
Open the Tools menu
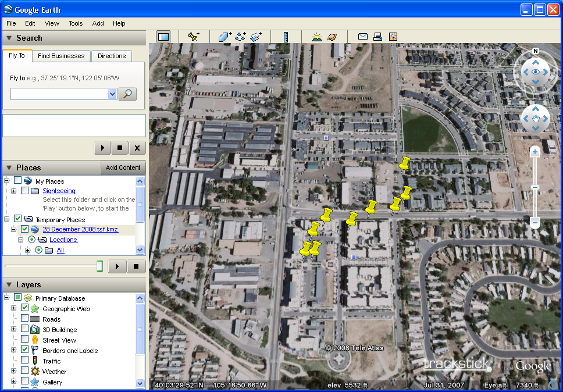pyautogui.click(x=76, y=23)
